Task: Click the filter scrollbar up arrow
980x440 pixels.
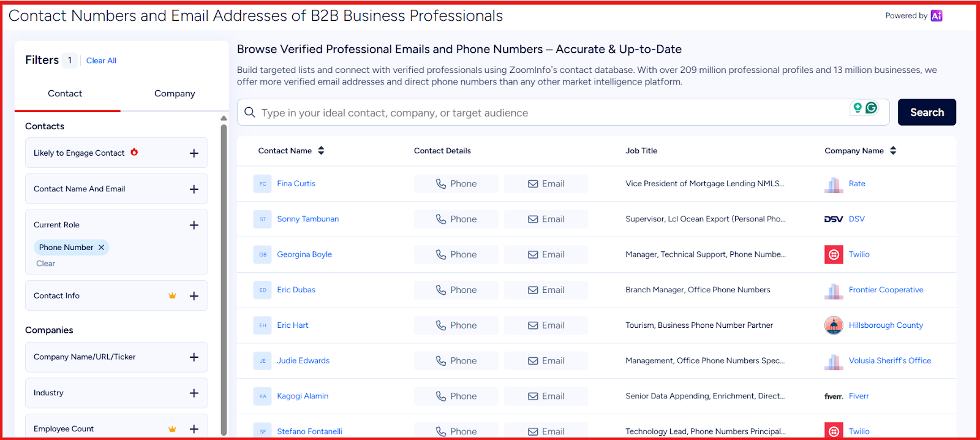Action: coord(224,118)
